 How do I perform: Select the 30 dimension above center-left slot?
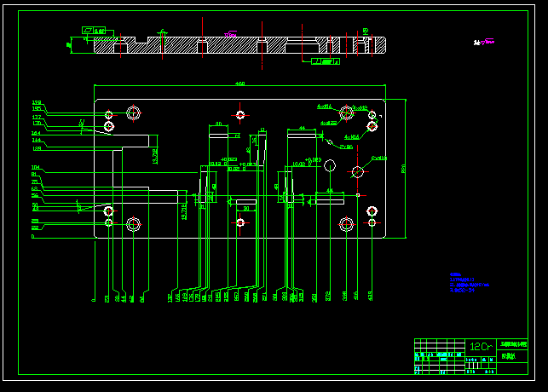click(219, 124)
